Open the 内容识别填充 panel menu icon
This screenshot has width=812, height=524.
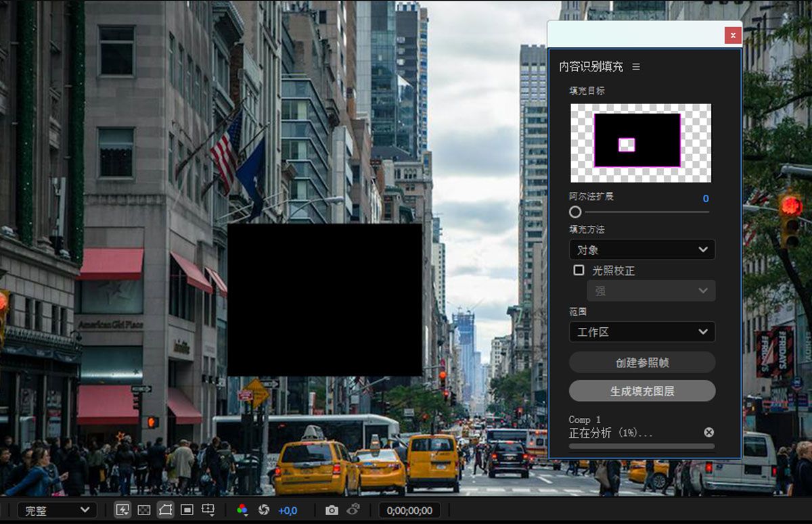636,66
